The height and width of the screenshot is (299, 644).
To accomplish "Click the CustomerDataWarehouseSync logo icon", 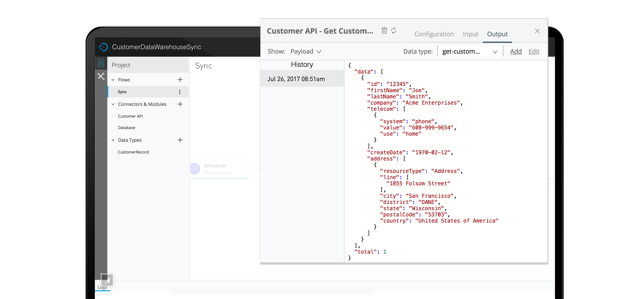I will [x=103, y=47].
